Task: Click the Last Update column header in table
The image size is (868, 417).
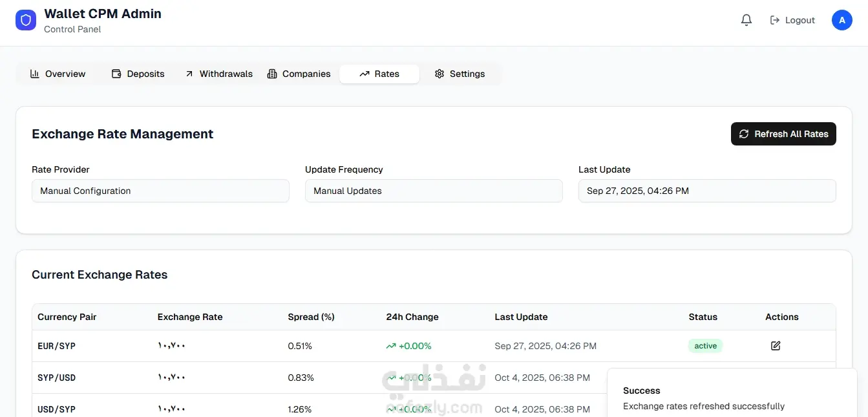Action: click(521, 317)
